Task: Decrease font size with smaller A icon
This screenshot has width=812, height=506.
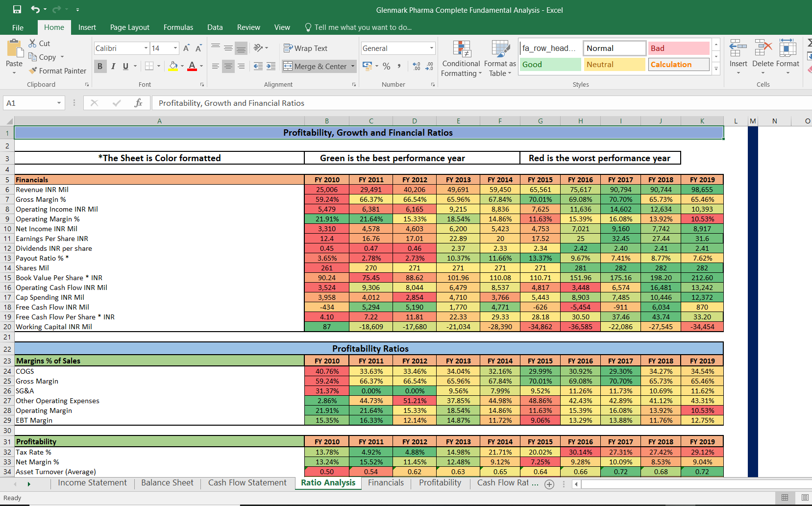Action: pos(198,48)
